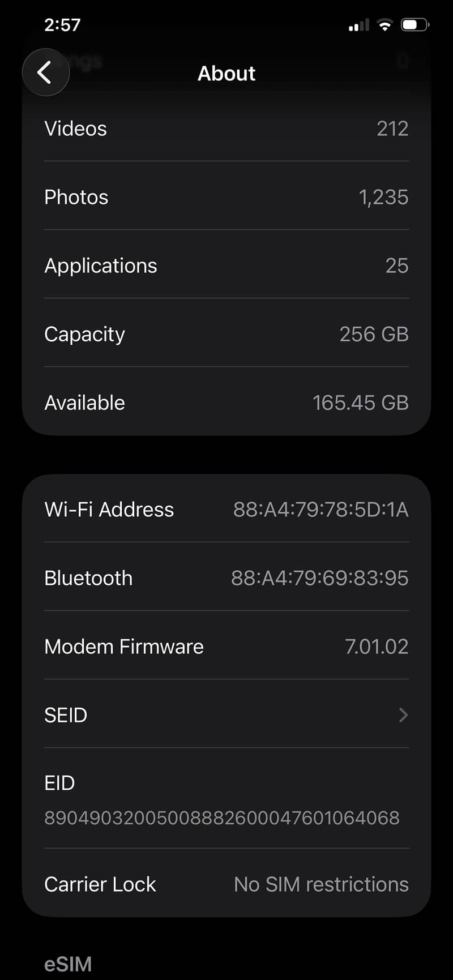Open the SEID row
453x980 pixels.
tap(226, 714)
